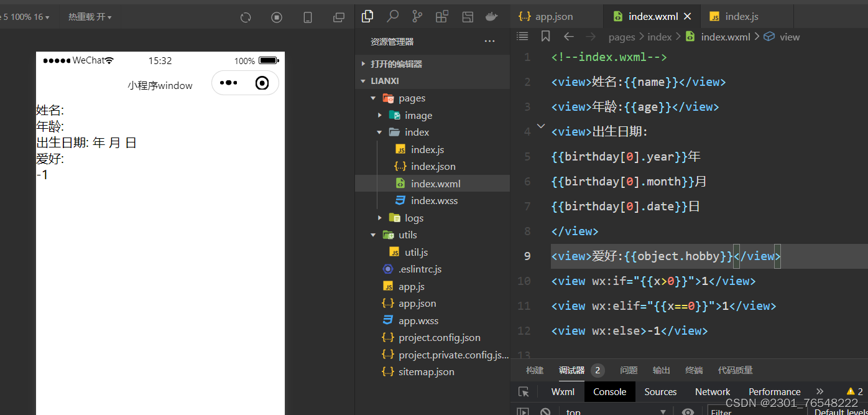Open the Search magnifier icon in activity bar
This screenshot has height=415, width=868.
point(392,16)
